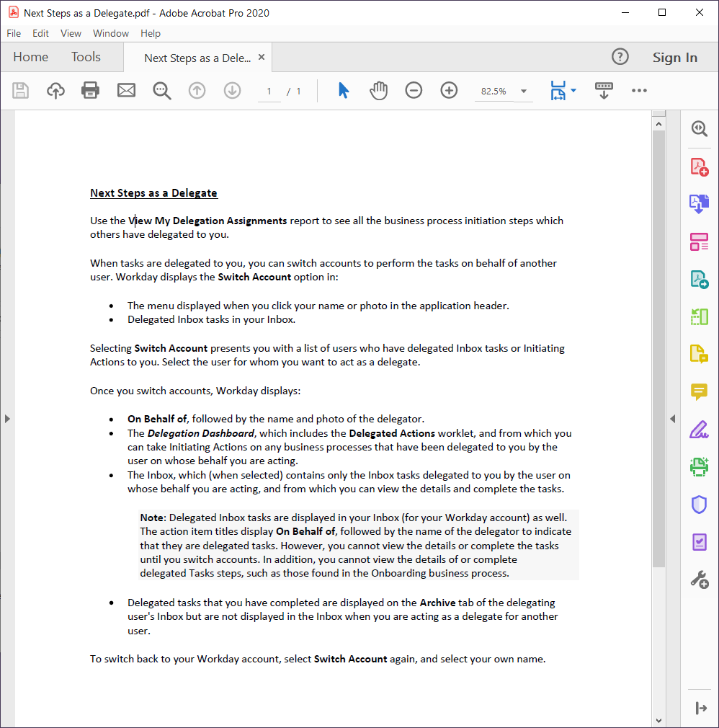Upload file to Adobe Document Cloud
This screenshot has width=719, height=728.
(x=55, y=91)
